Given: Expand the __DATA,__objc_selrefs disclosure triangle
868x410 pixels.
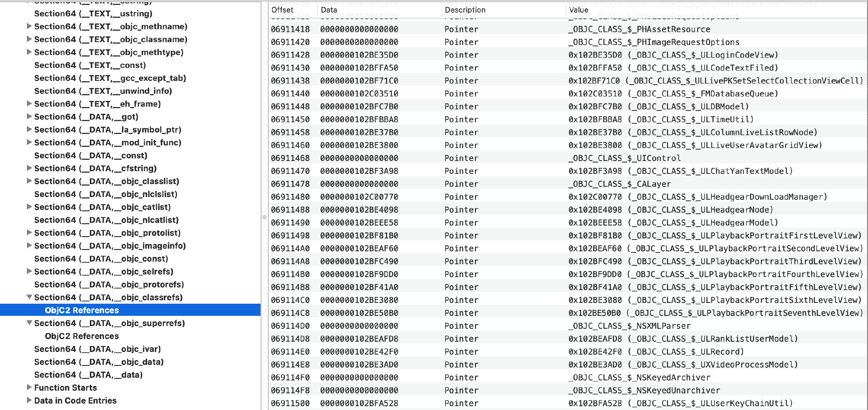Looking at the screenshot, I should [29, 271].
